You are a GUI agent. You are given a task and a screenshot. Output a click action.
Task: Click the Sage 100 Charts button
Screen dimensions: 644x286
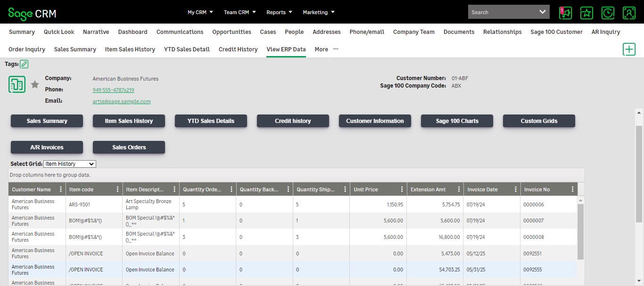click(457, 121)
